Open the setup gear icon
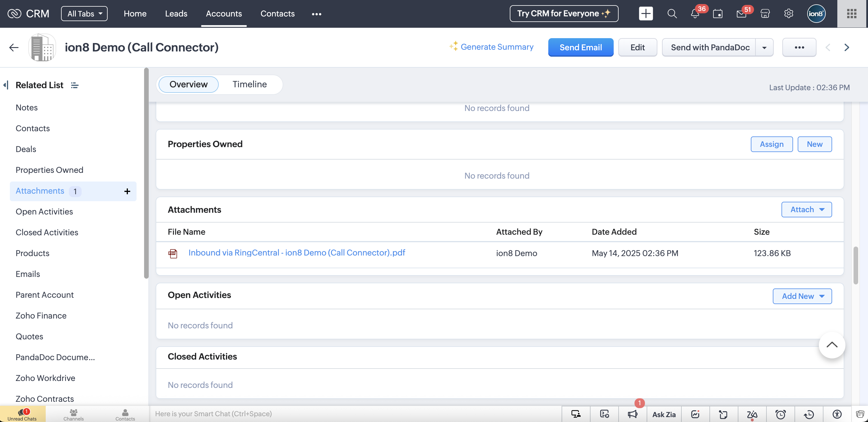This screenshot has height=422, width=868. (x=788, y=14)
